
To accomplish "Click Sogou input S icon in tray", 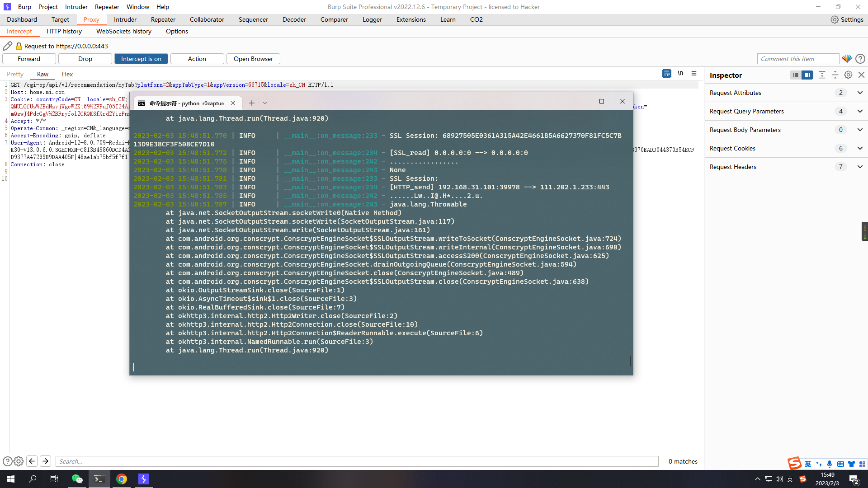I will (x=803, y=479).
